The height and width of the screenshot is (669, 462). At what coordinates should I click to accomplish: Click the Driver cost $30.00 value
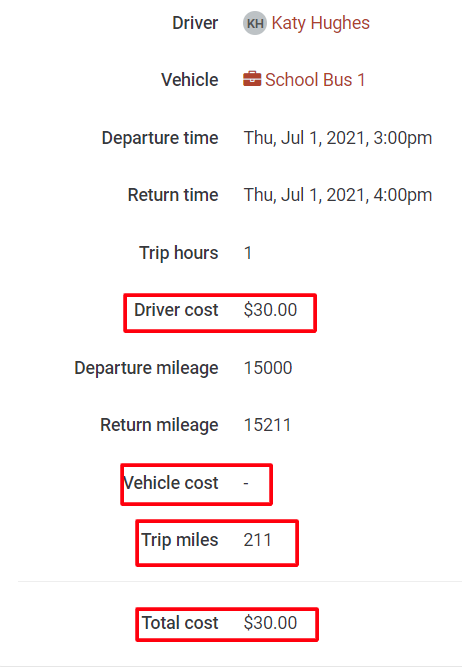pyautogui.click(x=270, y=310)
